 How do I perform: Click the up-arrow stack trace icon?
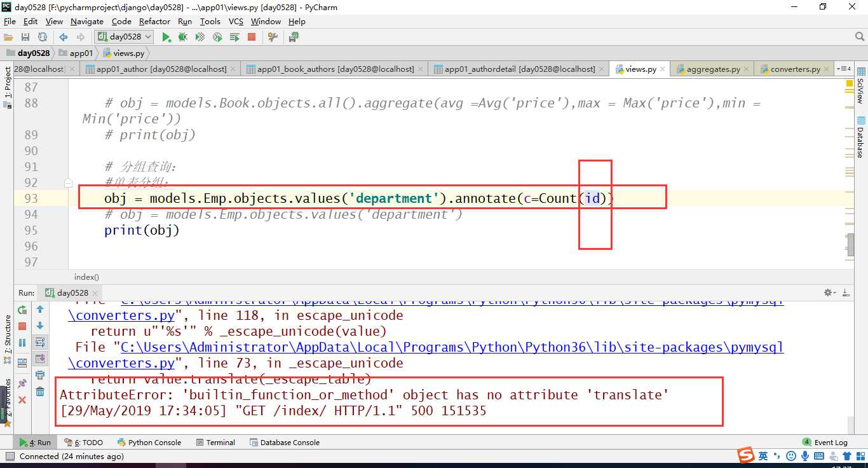(40, 310)
